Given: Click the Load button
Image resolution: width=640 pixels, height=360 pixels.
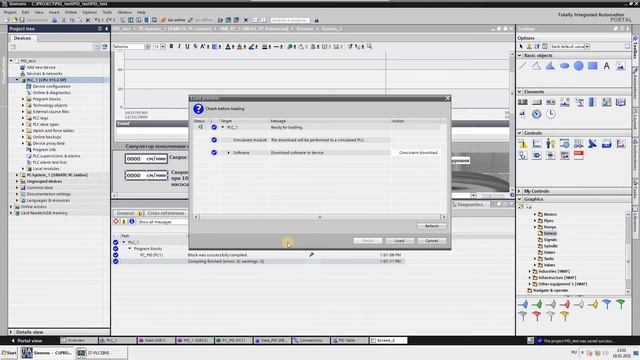Looking at the screenshot, I should [x=400, y=241].
